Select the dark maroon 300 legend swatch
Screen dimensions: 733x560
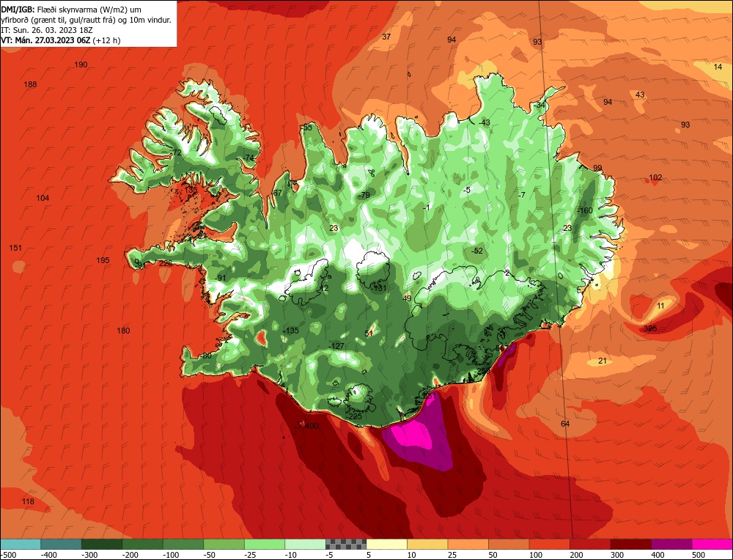631,544
